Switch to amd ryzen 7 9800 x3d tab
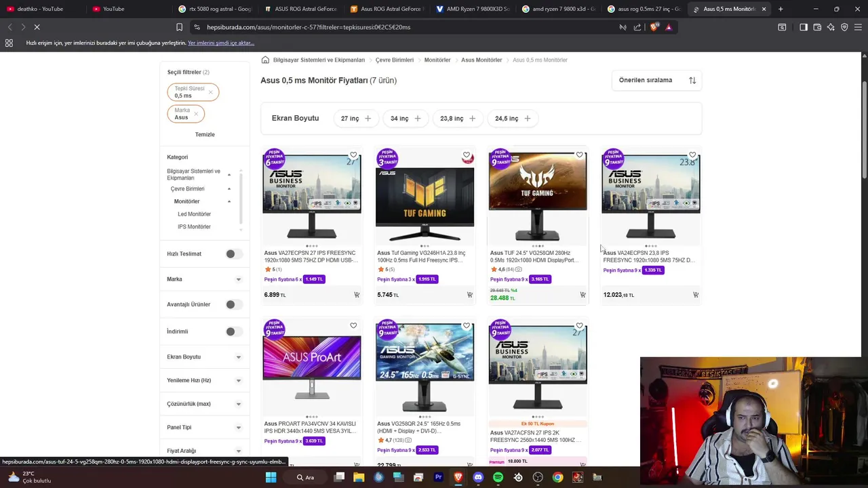The width and height of the screenshot is (868, 488). click(559, 9)
